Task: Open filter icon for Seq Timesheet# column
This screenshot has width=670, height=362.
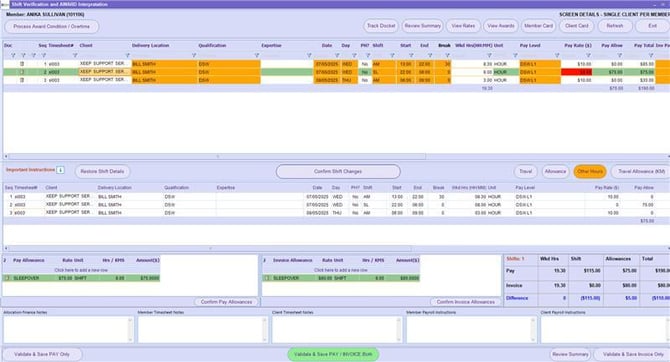Action: [75, 56]
